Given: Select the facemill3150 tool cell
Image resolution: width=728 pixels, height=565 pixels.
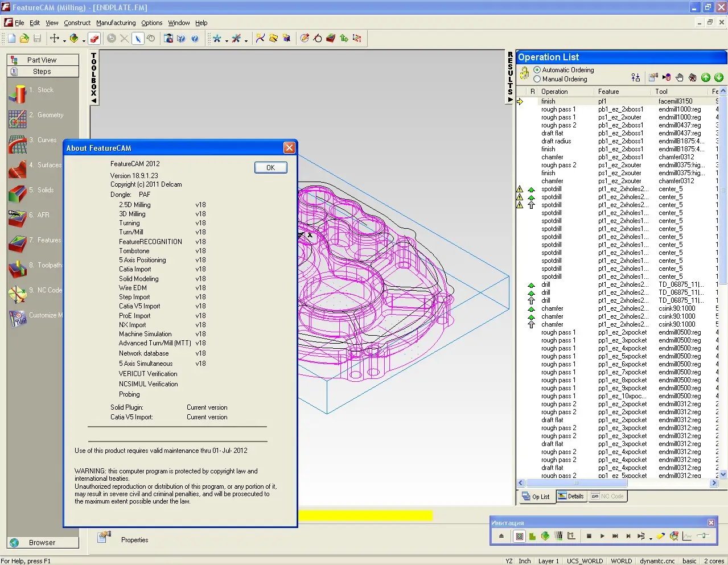Looking at the screenshot, I should pos(676,101).
